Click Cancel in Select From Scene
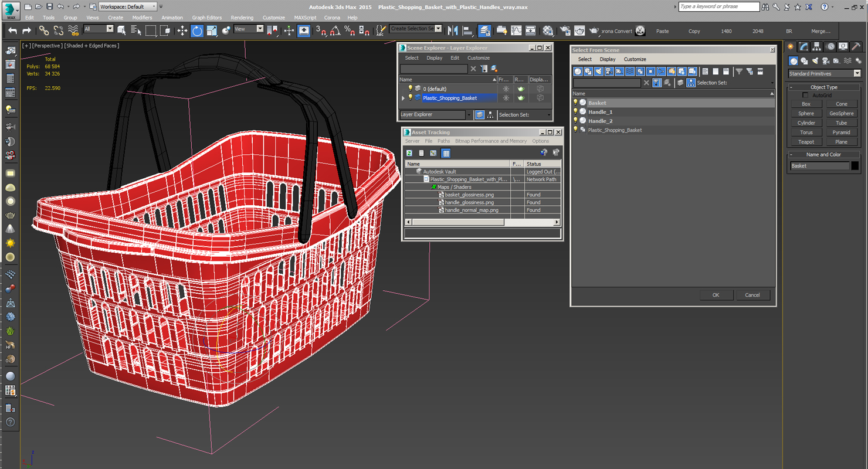 pos(752,295)
